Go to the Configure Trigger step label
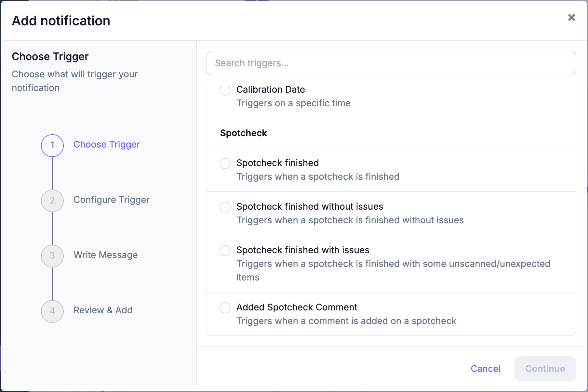588x392 pixels. click(x=112, y=200)
